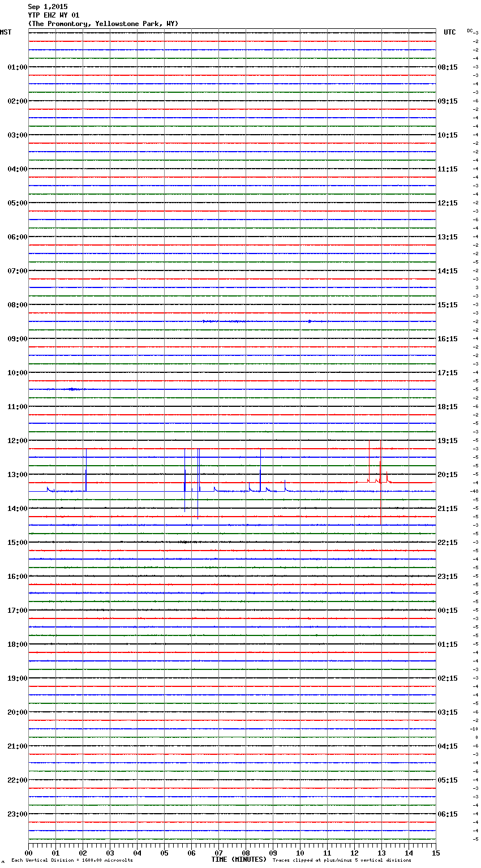The height and width of the screenshot is (868, 481).
Task: Select the '14:00' MST hour label
Action: (x=18, y=509)
